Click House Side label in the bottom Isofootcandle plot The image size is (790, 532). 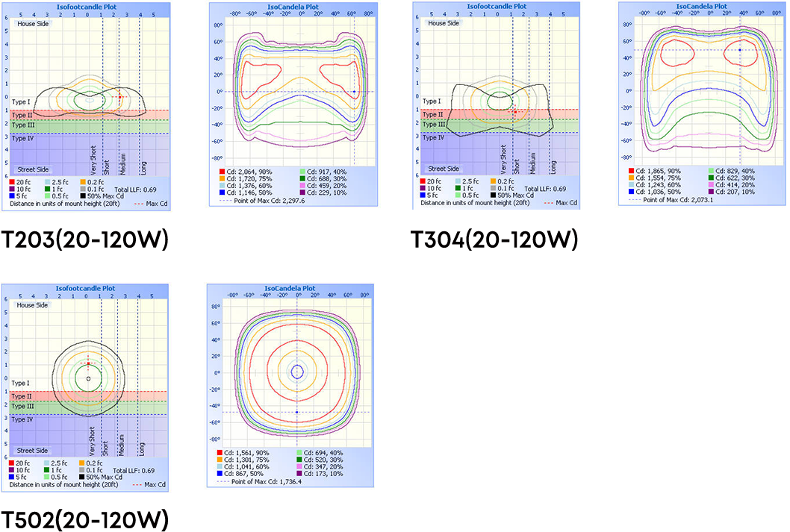(32, 305)
